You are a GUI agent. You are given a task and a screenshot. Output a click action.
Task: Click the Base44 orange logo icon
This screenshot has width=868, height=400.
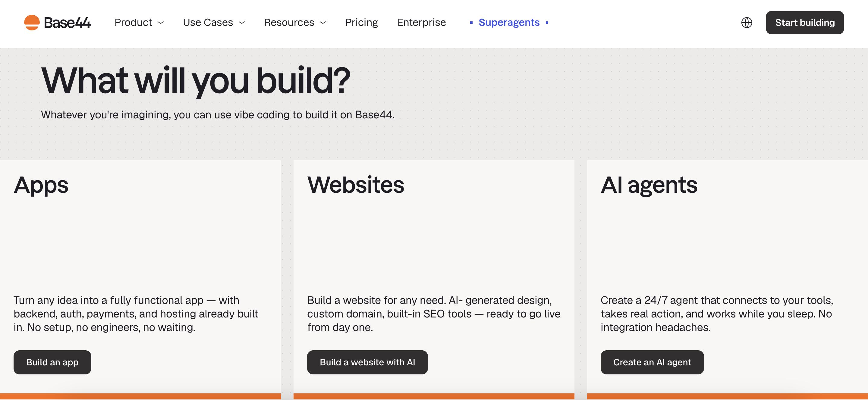(32, 23)
